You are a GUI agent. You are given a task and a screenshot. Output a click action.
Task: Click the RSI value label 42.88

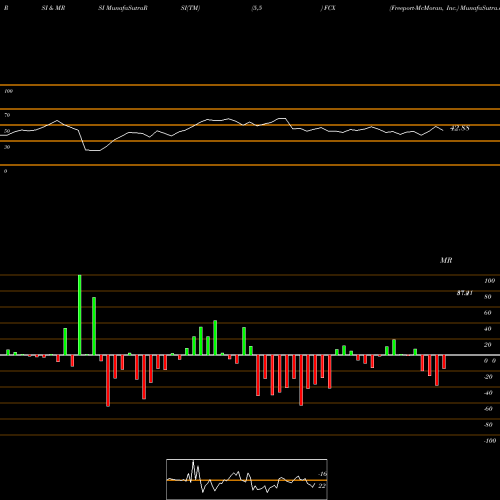tap(460, 128)
